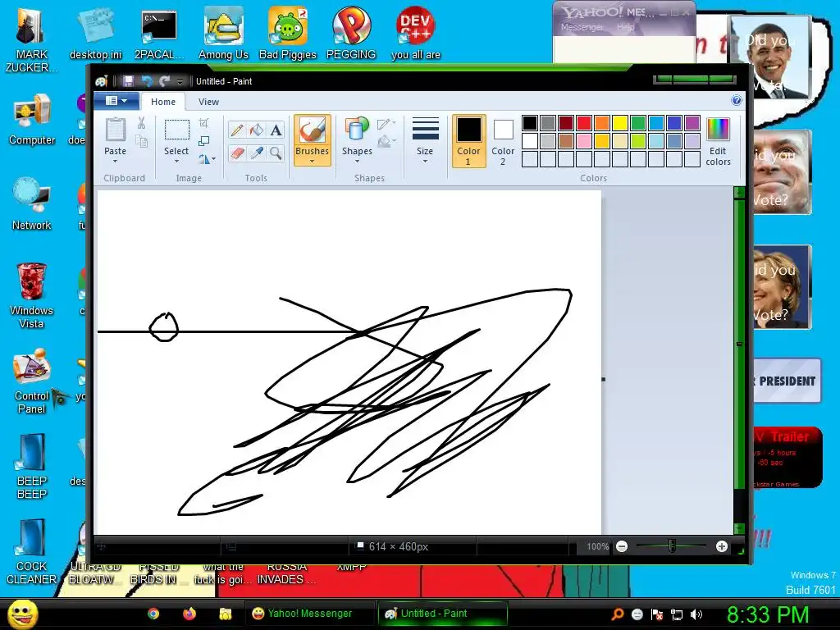Image resolution: width=840 pixels, height=630 pixels.
Task: Click the taskbar clock showing 8:33 PM
Action: 767,614
